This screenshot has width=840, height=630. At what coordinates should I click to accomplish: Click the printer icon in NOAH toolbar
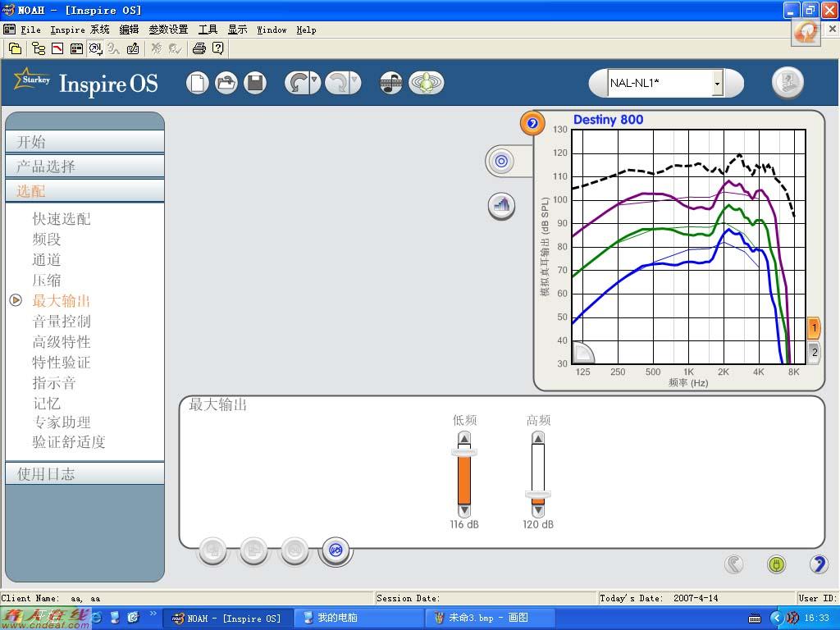(199, 48)
